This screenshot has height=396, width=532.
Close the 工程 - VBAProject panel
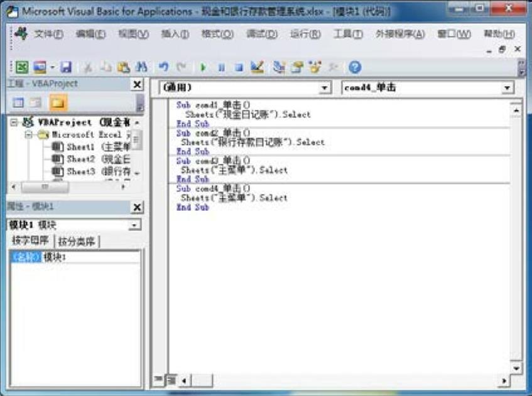tap(137, 84)
